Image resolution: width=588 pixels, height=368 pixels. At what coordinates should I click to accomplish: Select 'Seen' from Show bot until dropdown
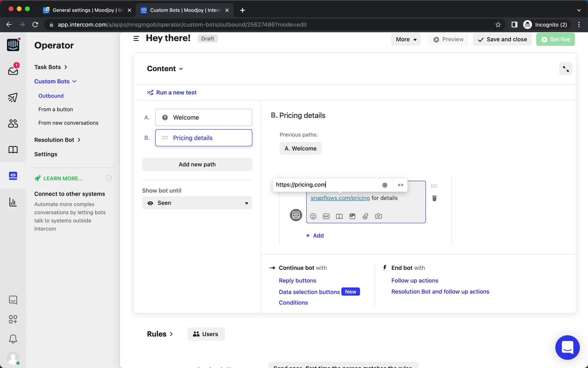tap(197, 203)
